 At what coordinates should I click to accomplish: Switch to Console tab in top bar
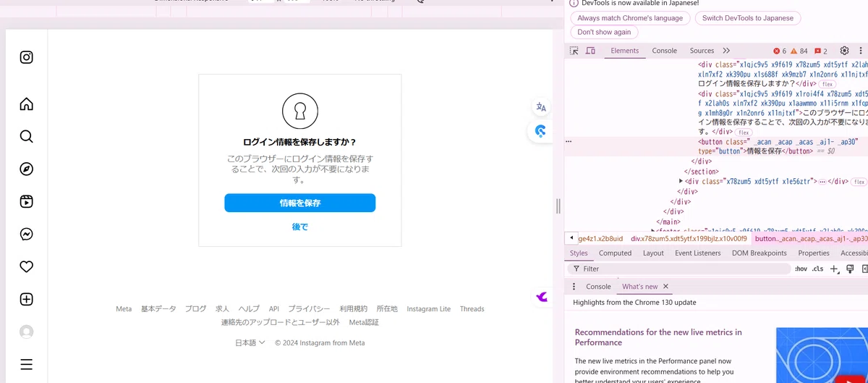tap(665, 51)
